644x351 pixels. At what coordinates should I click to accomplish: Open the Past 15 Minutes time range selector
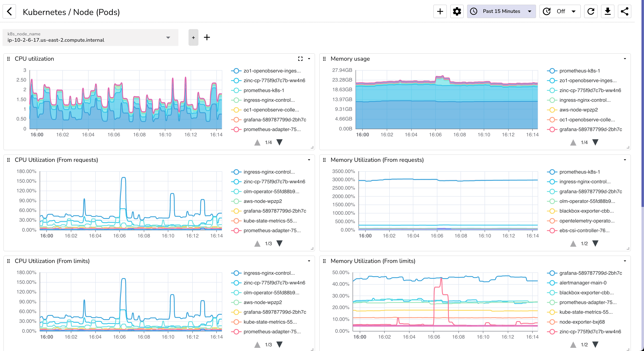pos(501,11)
